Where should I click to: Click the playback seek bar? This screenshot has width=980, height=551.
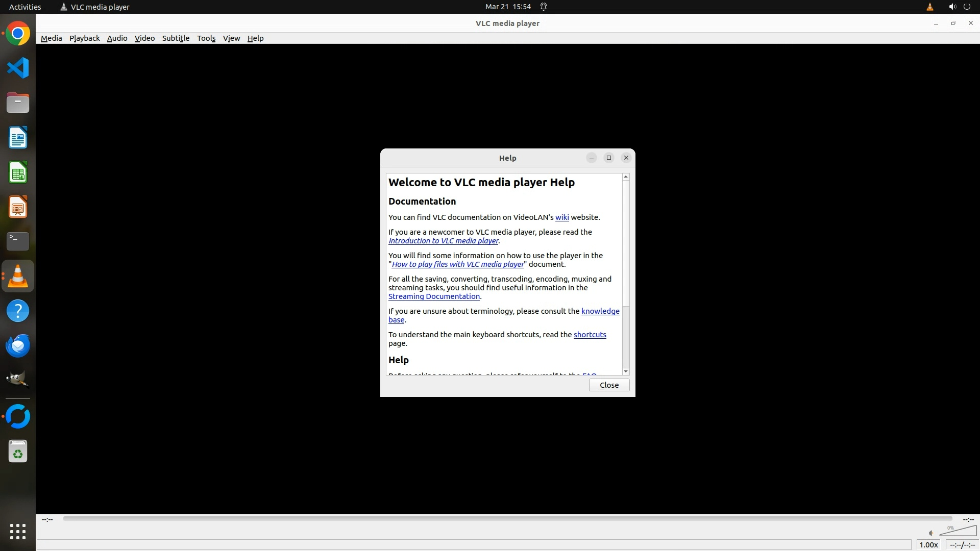click(x=507, y=519)
